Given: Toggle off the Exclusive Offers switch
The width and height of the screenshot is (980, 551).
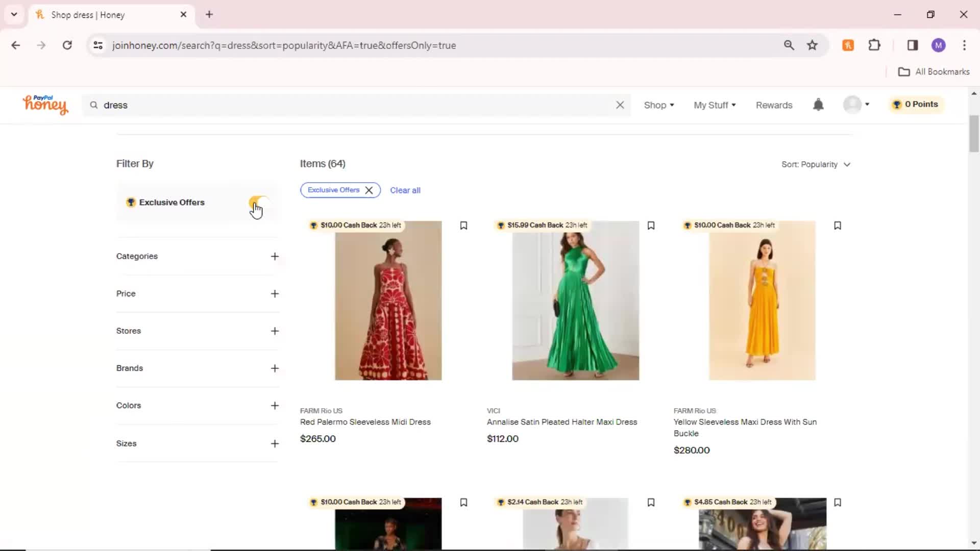Looking at the screenshot, I should coord(259,203).
